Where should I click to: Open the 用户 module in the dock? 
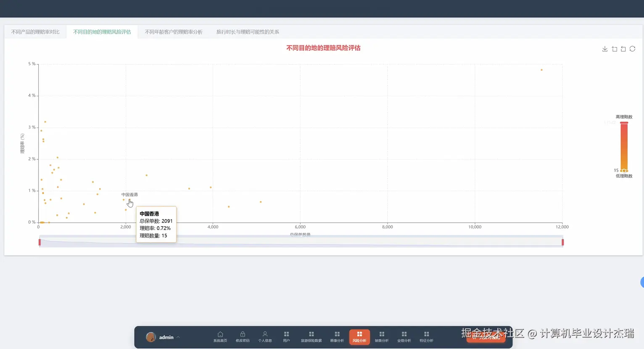[x=286, y=337]
